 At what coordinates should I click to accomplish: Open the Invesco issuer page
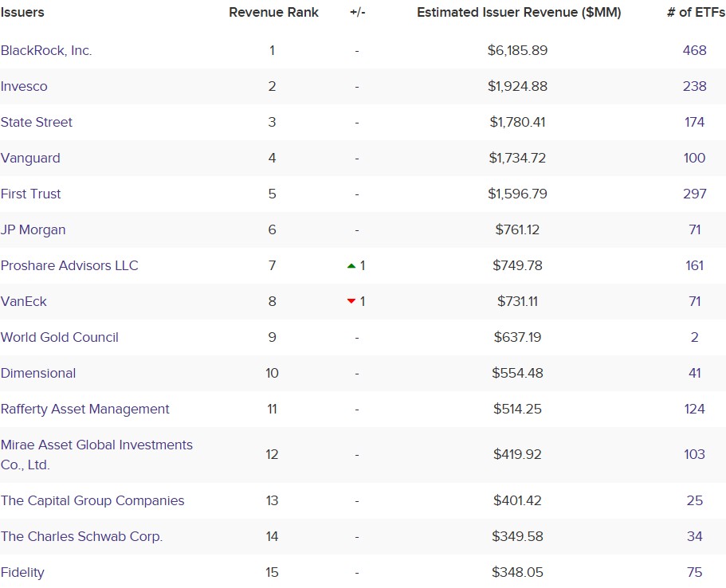pyautogui.click(x=24, y=86)
